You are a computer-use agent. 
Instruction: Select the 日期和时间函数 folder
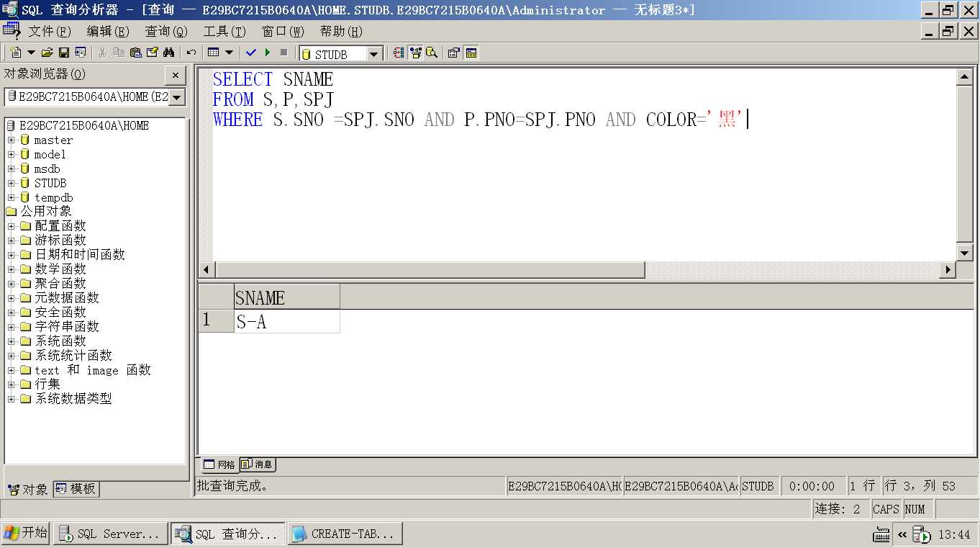[x=80, y=254]
